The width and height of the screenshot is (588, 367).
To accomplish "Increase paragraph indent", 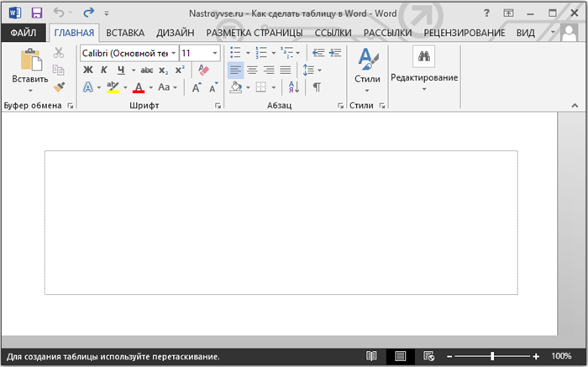I will pyautogui.click(x=335, y=53).
